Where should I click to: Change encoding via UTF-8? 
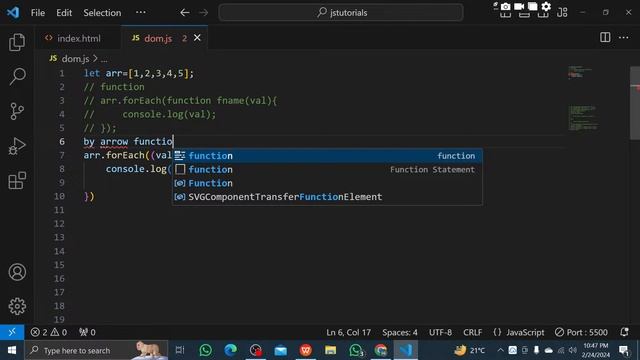click(440, 332)
